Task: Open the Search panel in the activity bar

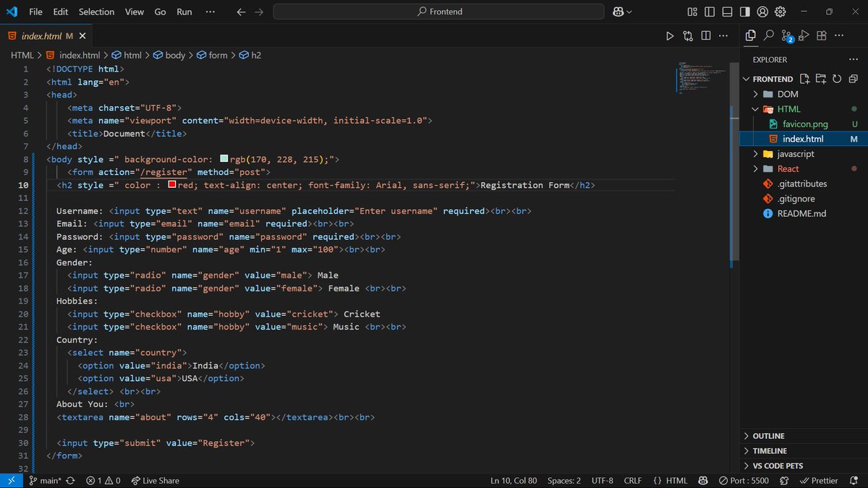Action: coord(768,35)
